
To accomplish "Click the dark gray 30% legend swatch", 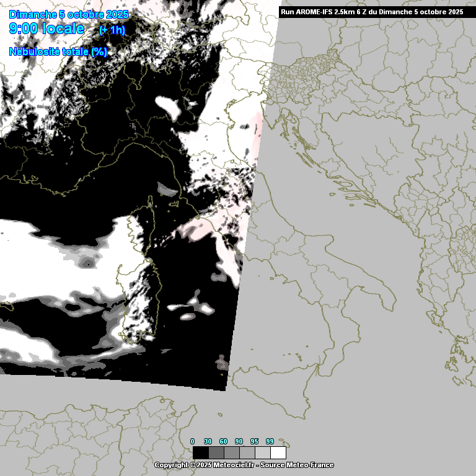I will point(216,452).
